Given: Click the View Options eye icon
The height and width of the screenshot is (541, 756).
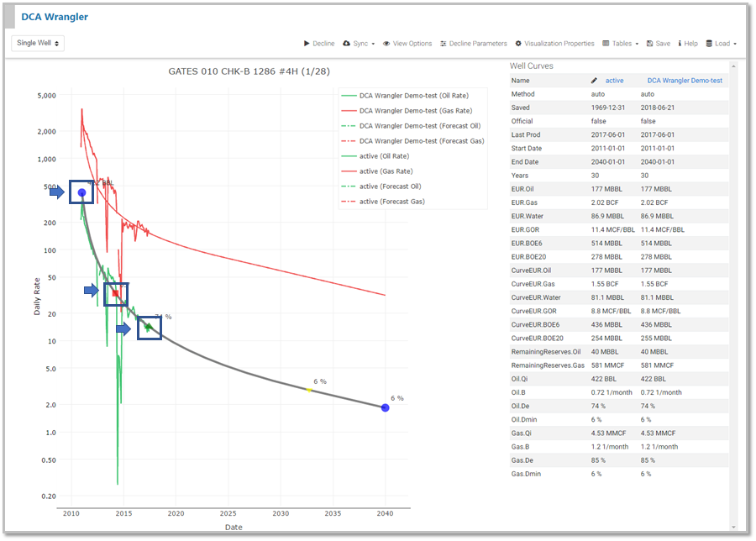Looking at the screenshot, I should pyautogui.click(x=386, y=44).
